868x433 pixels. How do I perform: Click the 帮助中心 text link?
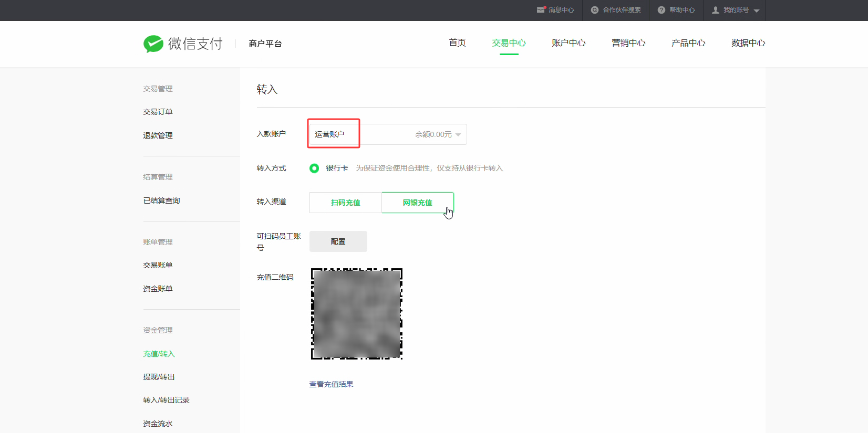click(x=682, y=10)
